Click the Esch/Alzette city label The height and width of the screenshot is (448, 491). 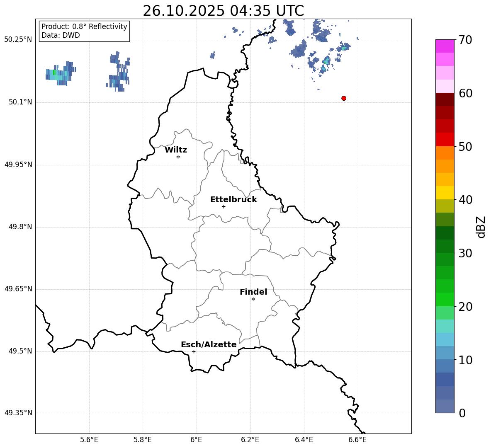(x=209, y=344)
